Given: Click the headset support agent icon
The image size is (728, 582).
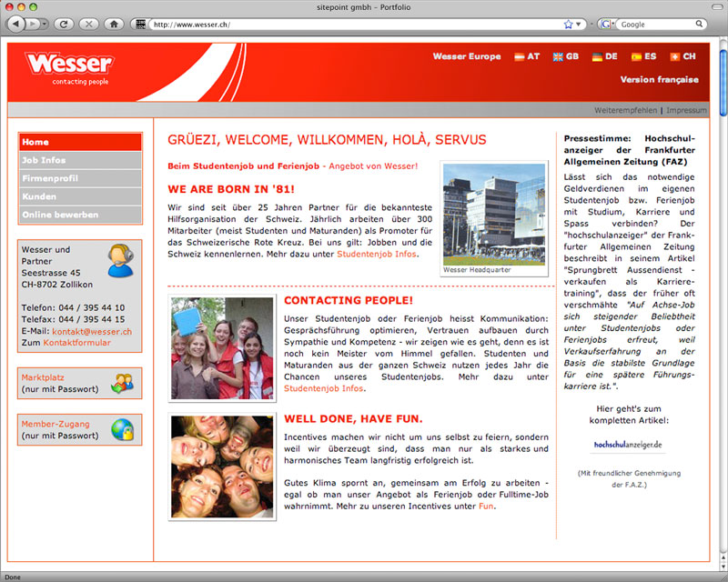Looking at the screenshot, I should point(121,260).
